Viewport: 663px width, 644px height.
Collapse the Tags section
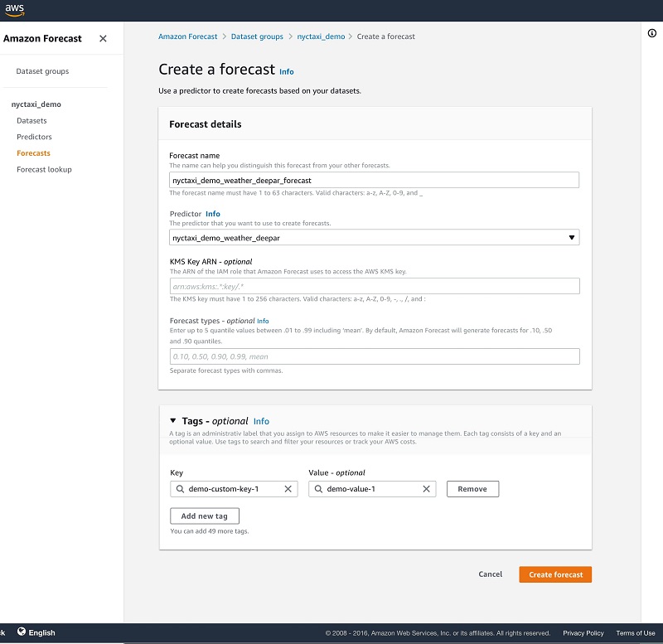[173, 421]
